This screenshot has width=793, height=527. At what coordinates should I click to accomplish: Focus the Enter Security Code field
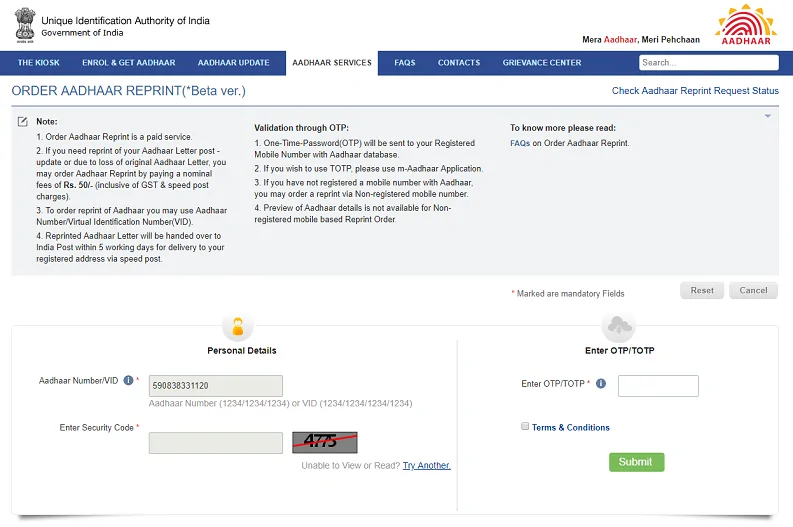215,443
